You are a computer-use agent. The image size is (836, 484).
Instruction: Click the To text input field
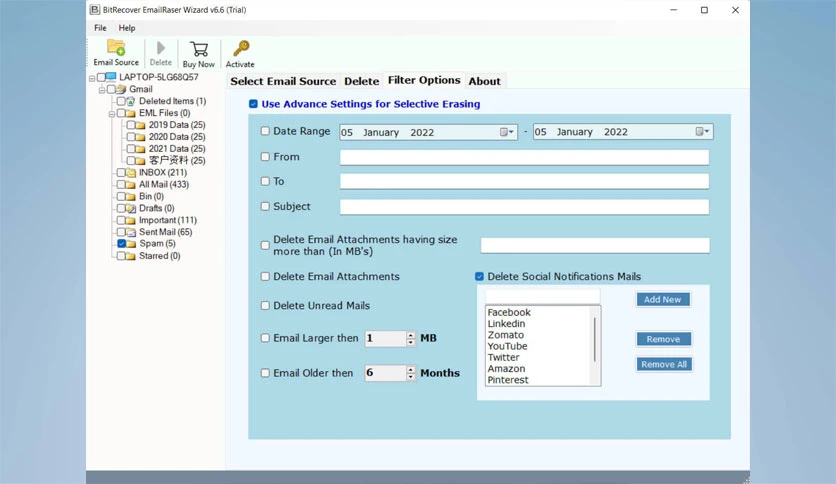pos(525,181)
